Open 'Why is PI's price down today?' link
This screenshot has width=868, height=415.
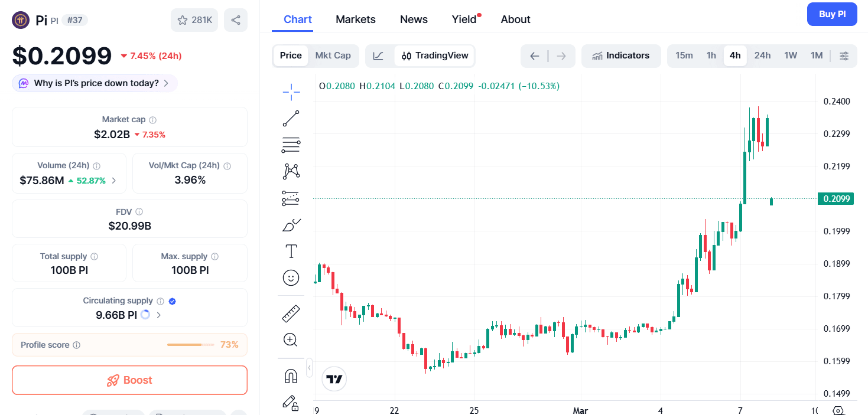[x=94, y=83]
